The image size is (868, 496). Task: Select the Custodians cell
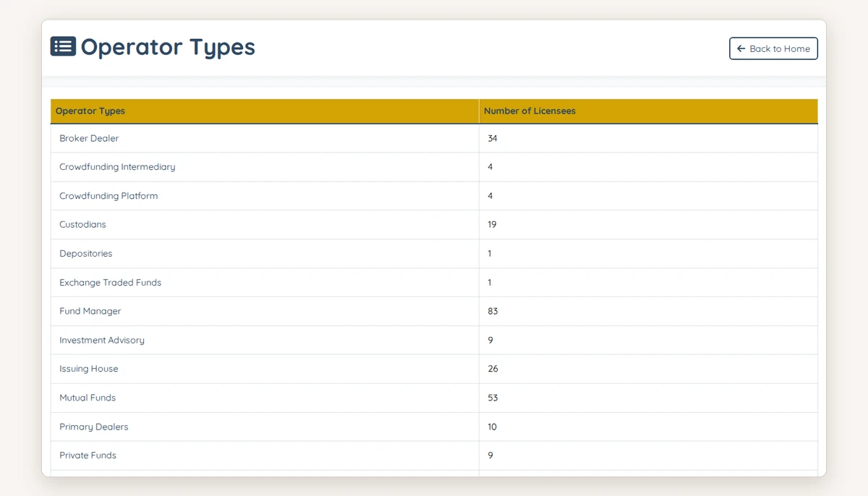265,225
